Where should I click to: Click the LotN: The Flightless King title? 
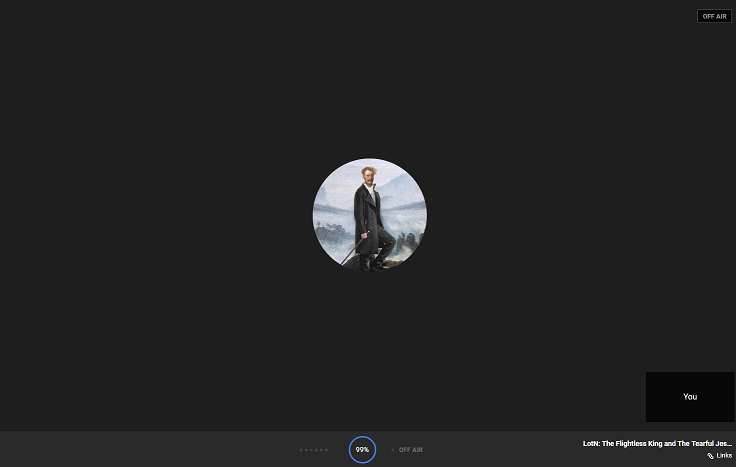pos(657,444)
